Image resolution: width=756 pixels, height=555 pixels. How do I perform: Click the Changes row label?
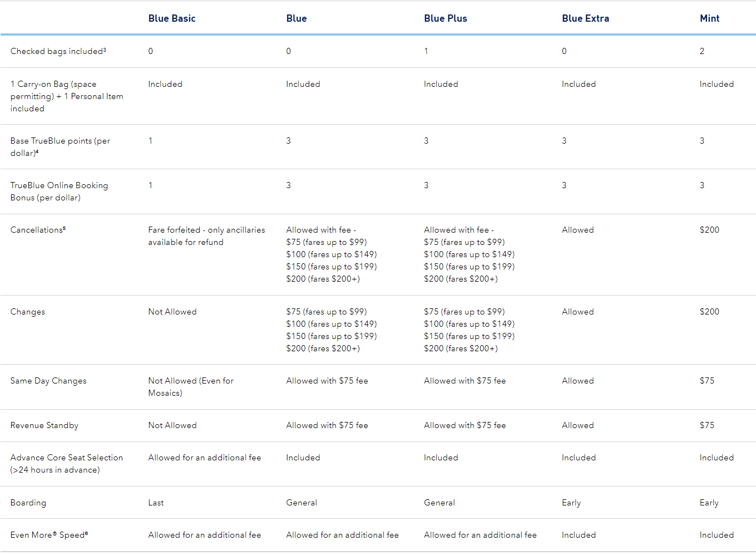[28, 312]
